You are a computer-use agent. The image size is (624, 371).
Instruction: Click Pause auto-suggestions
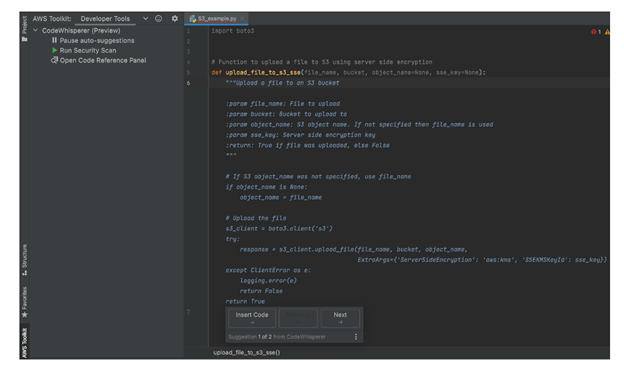pos(97,41)
